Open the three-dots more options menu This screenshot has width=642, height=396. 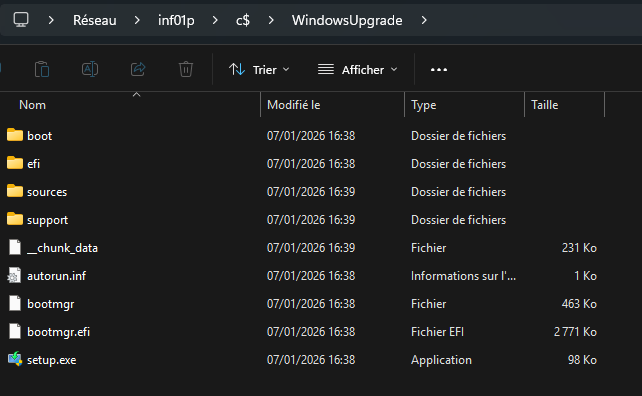point(439,70)
